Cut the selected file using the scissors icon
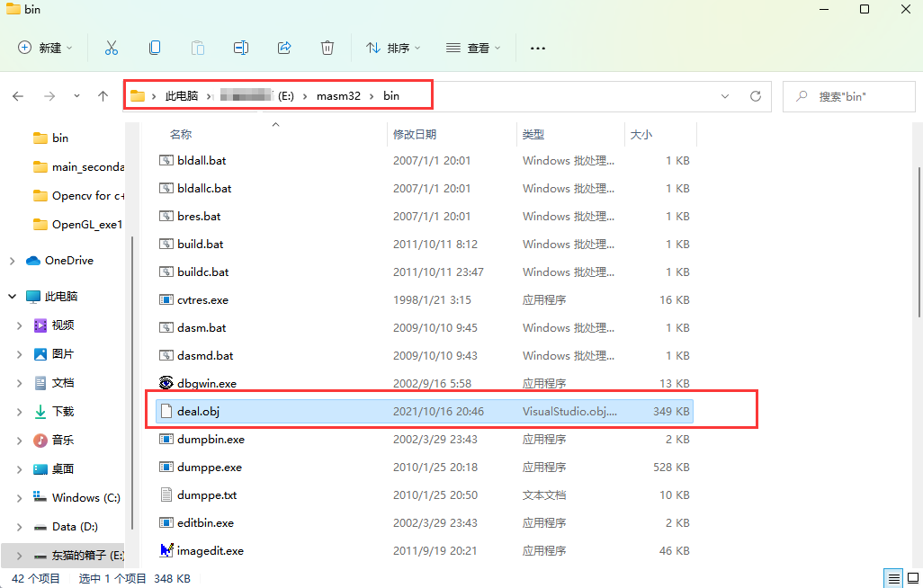The height and width of the screenshot is (588, 923). coord(111,47)
